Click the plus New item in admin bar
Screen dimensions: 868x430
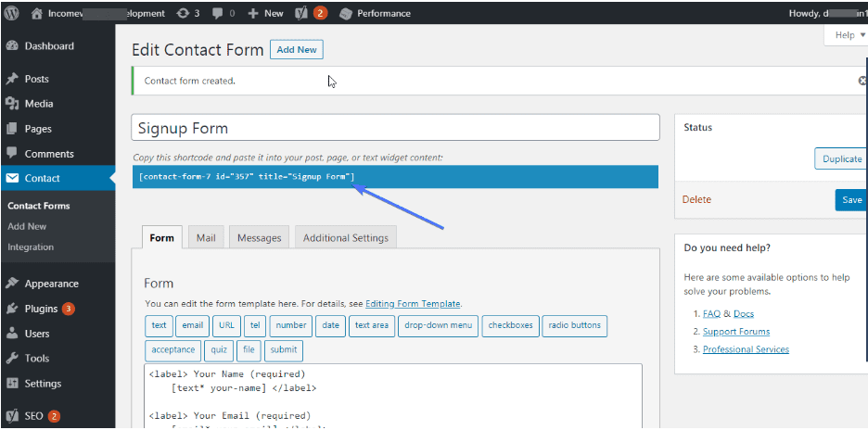click(266, 13)
